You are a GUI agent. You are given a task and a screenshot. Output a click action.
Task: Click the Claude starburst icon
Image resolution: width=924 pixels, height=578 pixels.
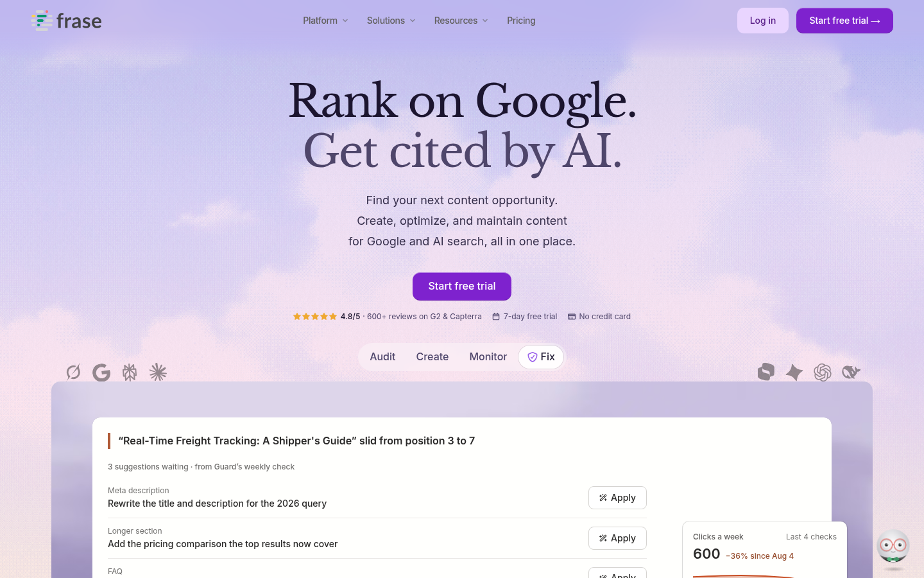[x=158, y=372]
